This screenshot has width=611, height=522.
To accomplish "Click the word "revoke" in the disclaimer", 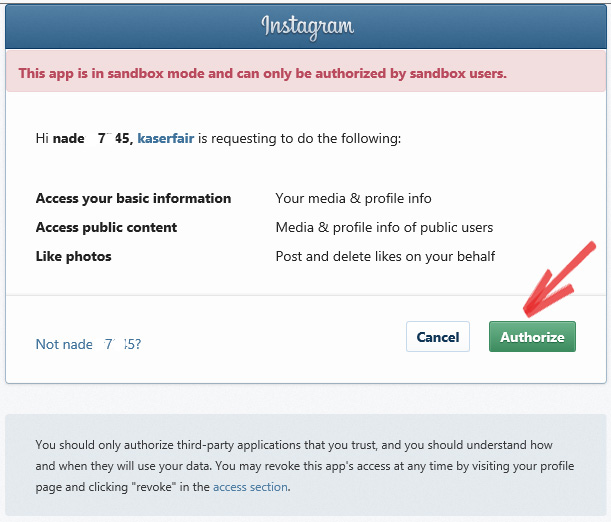I will pyautogui.click(x=155, y=487).
